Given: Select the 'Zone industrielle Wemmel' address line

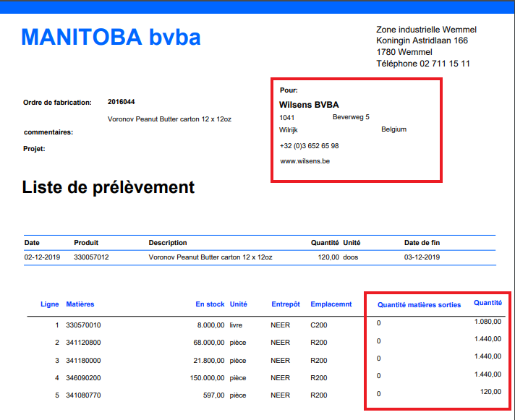Looking at the screenshot, I should 426,30.
